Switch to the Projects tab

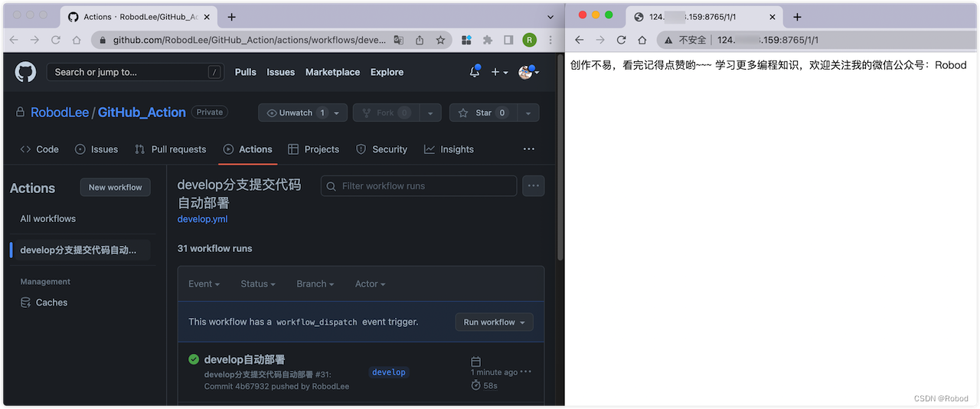313,149
